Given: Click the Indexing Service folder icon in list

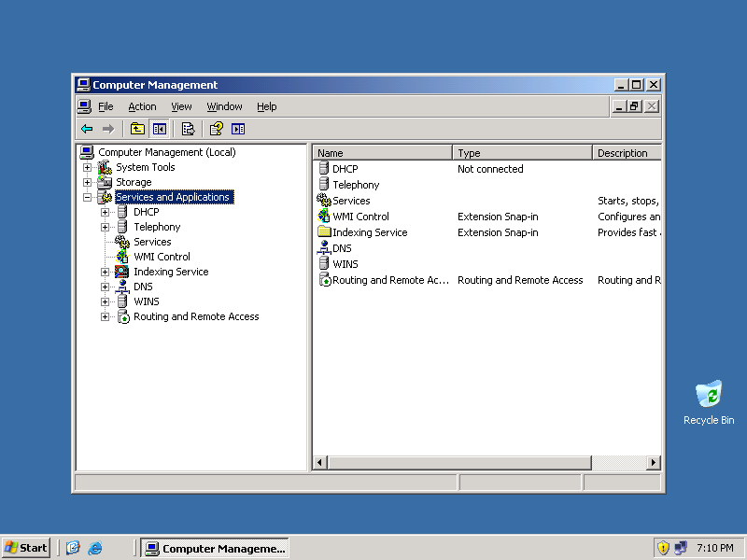Looking at the screenshot, I should (324, 231).
